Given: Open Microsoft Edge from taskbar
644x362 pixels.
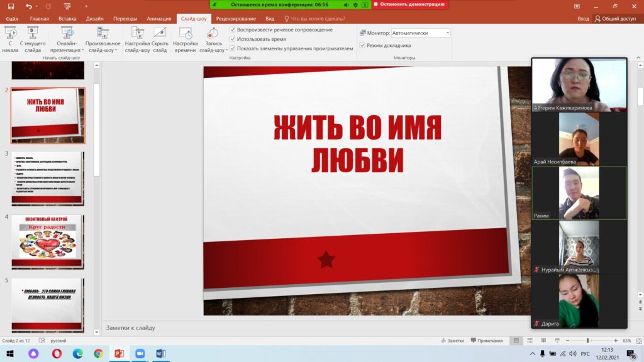Looking at the screenshot, I should (77, 353).
